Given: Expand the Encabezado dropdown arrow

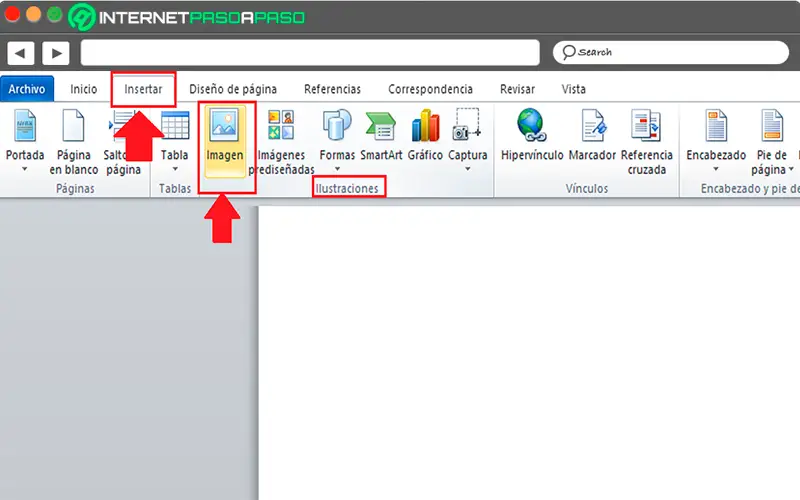Looking at the screenshot, I should [716, 169].
